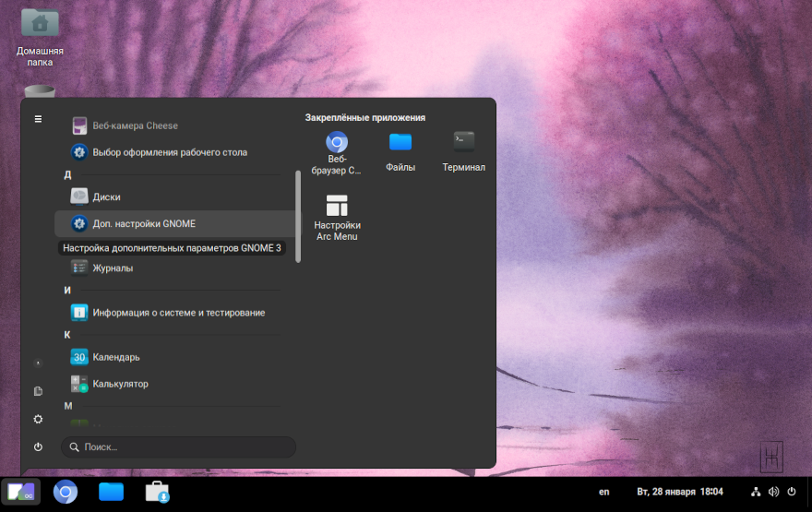Launch Калькулятор from the application list
Image resolution: width=812 pixels, height=512 pixels.
point(120,384)
